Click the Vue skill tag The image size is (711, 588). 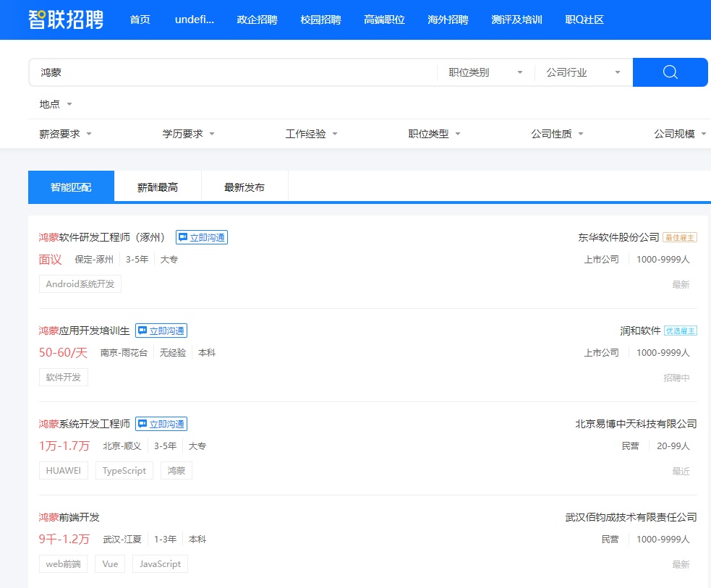click(x=110, y=564)
